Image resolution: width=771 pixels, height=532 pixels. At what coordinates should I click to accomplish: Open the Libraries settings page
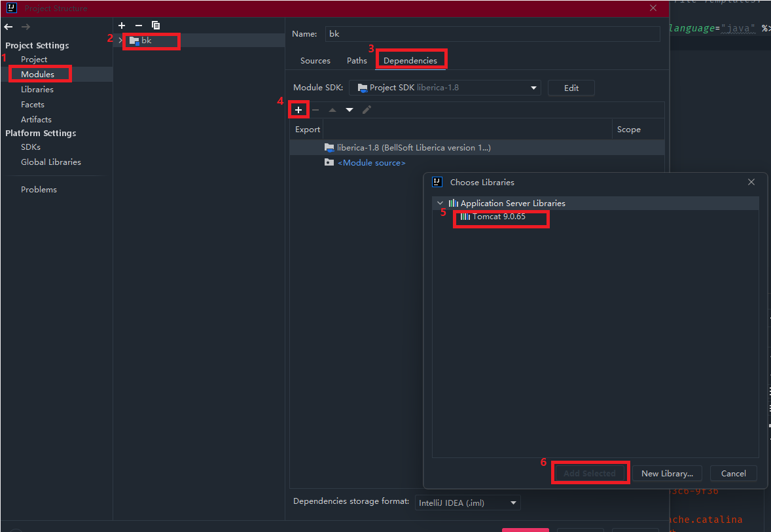click(x=37, y=90)
